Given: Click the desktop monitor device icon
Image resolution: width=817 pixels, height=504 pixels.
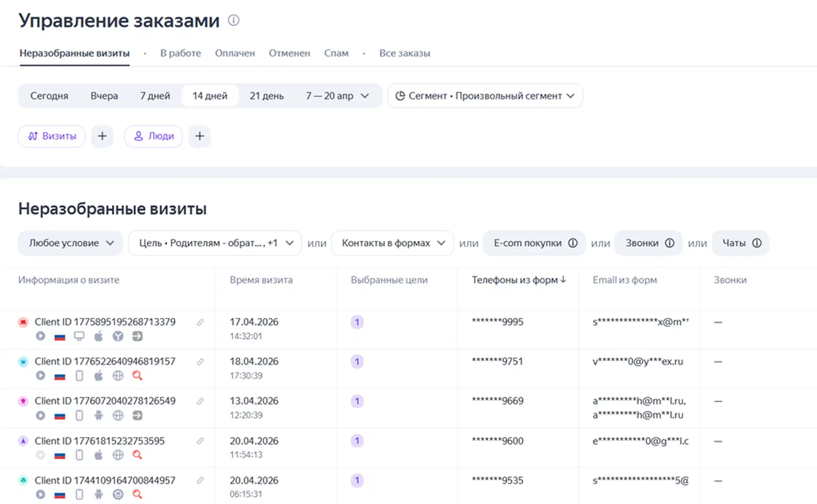Looking at the screenshot, I should [x=79, y=336].
